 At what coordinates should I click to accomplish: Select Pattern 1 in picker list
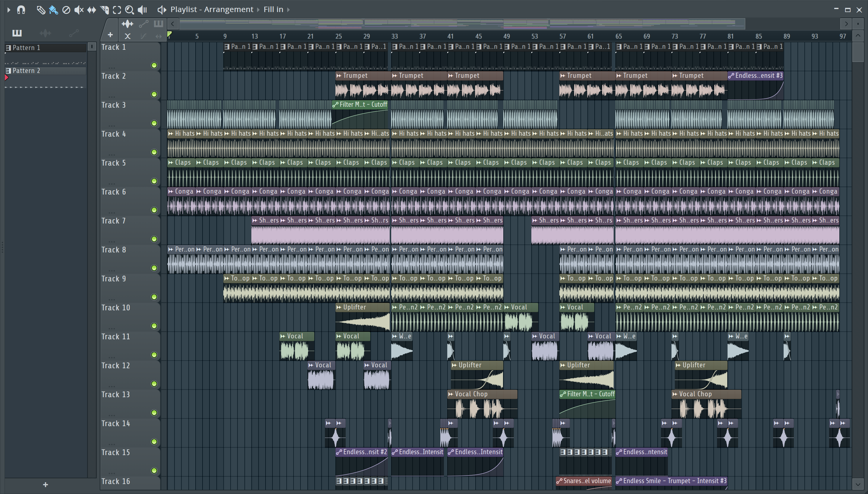coord(46,48)
